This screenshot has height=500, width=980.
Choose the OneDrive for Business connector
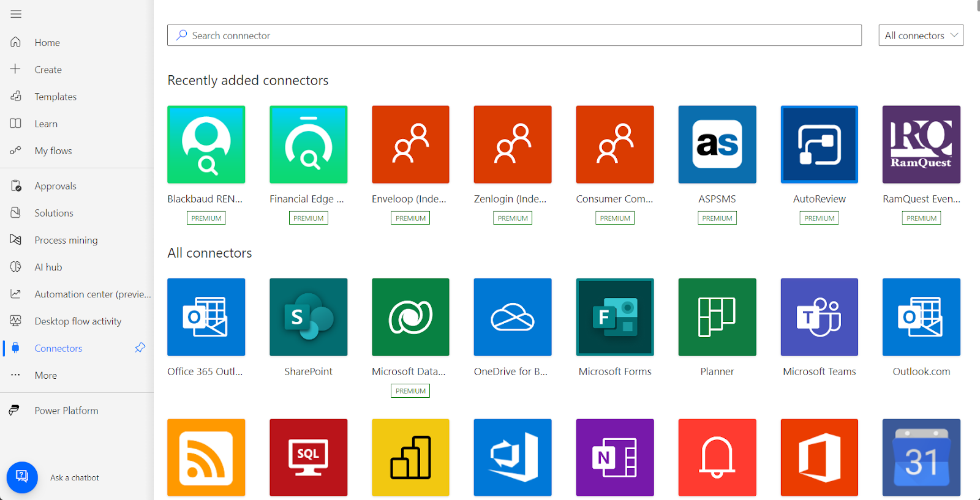tap(513, 317)
